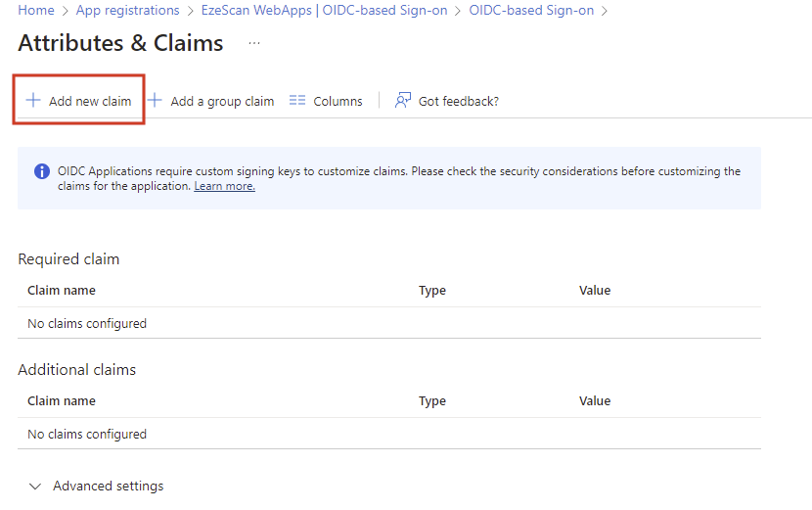Screen dimensions: 812x510
Task: Click the Got feedback? person icon
Action: pyautogui.click(x=403, y=101)
